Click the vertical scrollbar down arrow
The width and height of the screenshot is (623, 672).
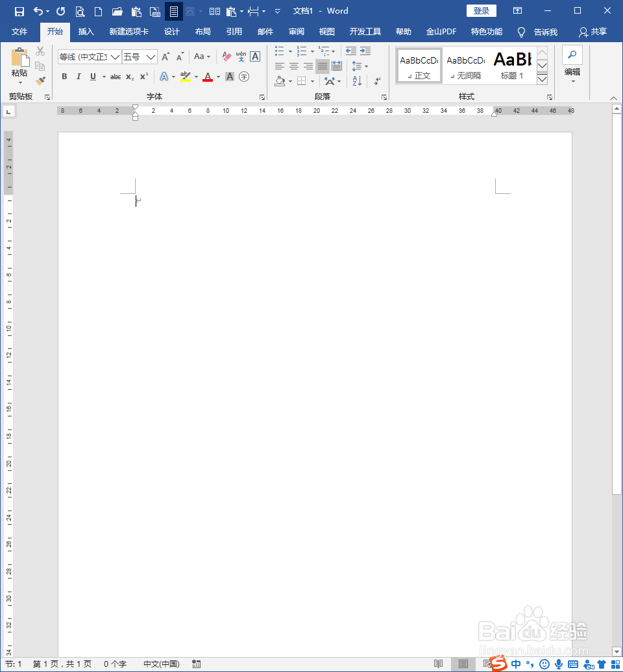617,652
